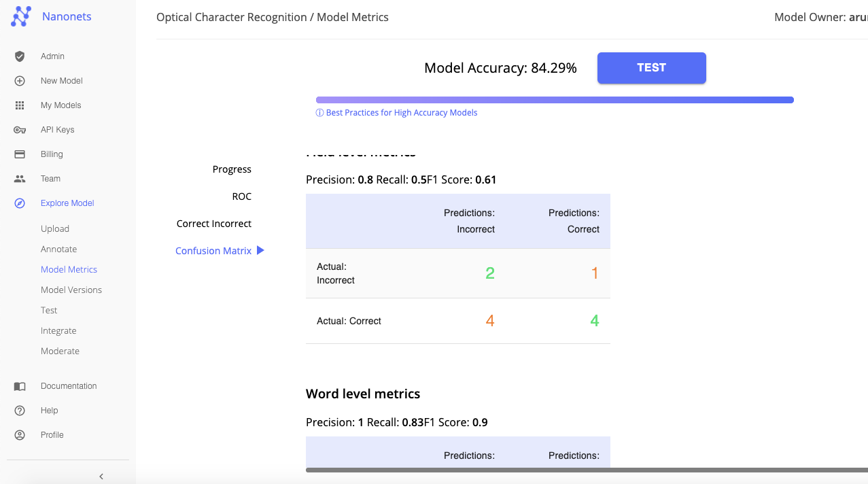Open the Model Versions sidebar item
The height and width of the screenshot is (484, 868).
pos(71,290)
